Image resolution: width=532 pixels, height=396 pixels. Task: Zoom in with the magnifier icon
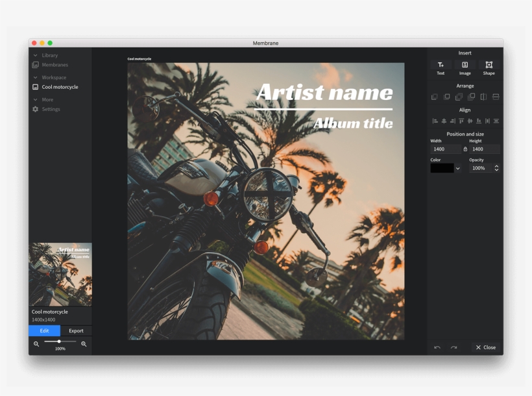click(84, 344)
